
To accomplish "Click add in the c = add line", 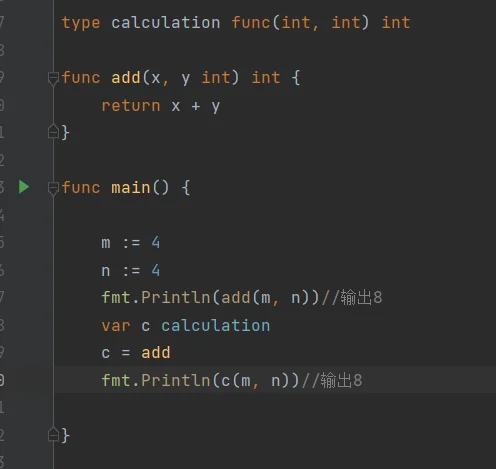I will click(156, 353).
